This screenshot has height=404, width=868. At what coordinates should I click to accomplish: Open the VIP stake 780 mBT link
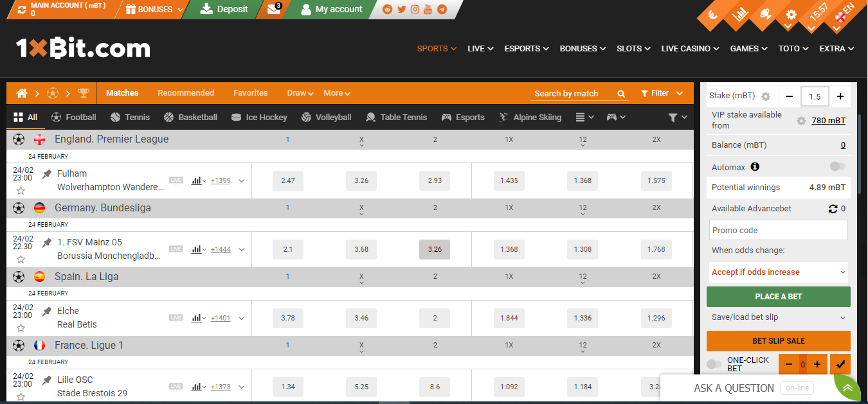(827, 120)
